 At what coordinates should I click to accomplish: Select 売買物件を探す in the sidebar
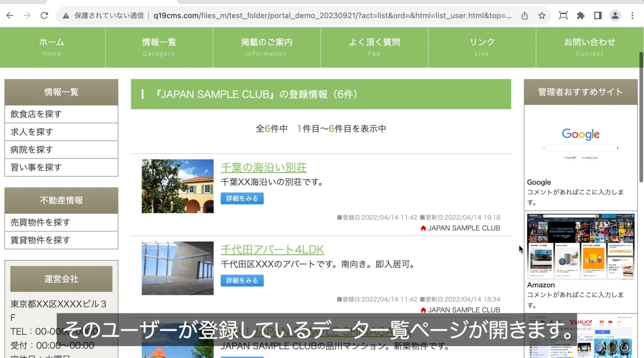(61, 222)
